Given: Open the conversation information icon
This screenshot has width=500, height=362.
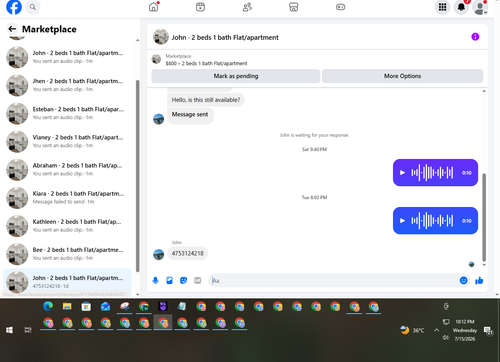Looking at the screenshot, I should pos(475,37).
